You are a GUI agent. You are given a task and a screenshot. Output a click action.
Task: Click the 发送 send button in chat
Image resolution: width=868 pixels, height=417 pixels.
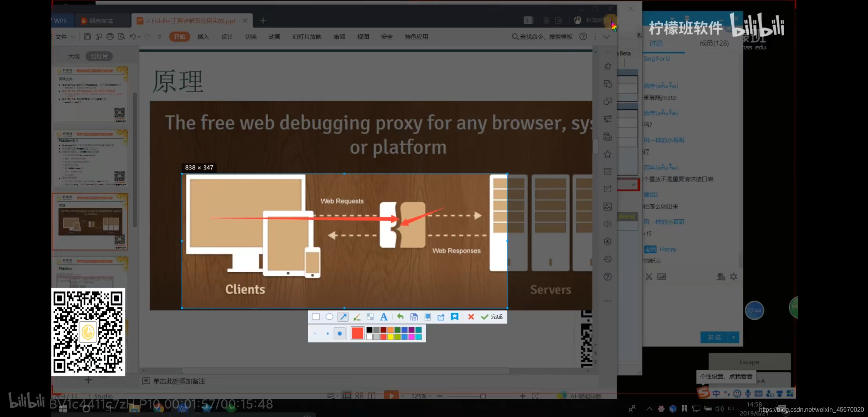point(714,337)
